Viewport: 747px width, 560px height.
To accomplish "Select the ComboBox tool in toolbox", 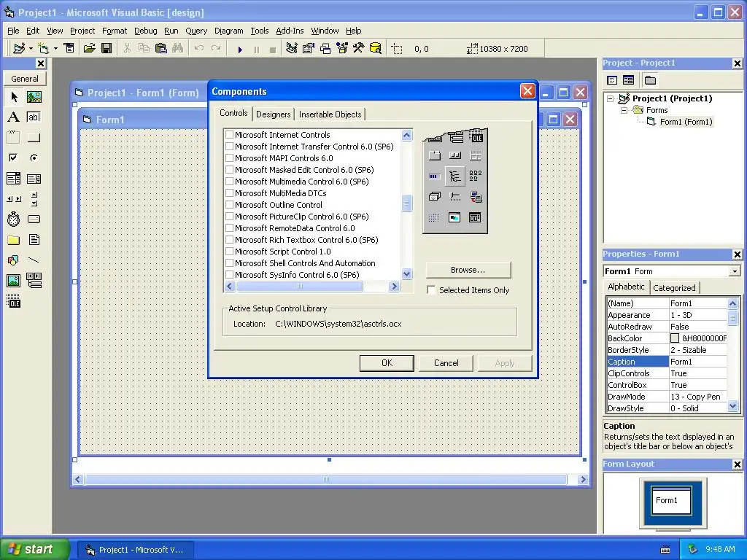I will pos(14,179).
